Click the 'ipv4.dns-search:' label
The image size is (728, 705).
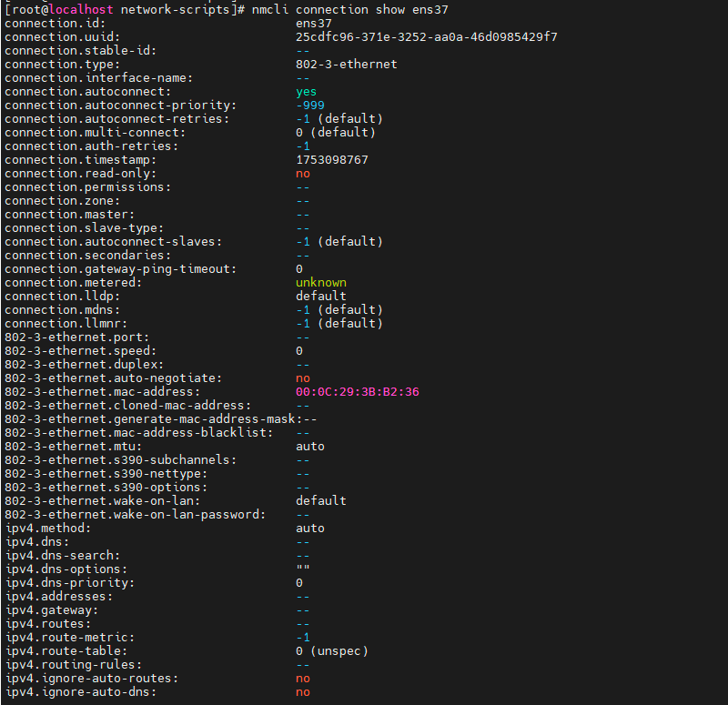[x=63, y=556]
